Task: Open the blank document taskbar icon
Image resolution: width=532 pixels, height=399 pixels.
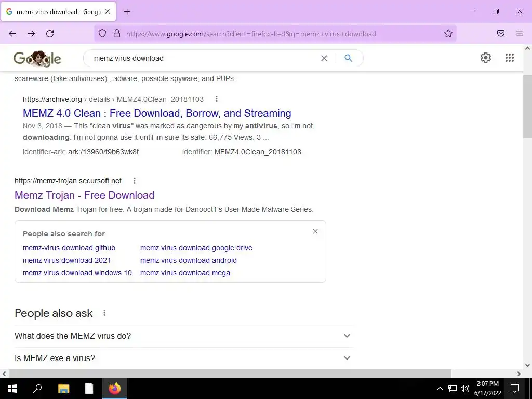Action: point(89,389)
